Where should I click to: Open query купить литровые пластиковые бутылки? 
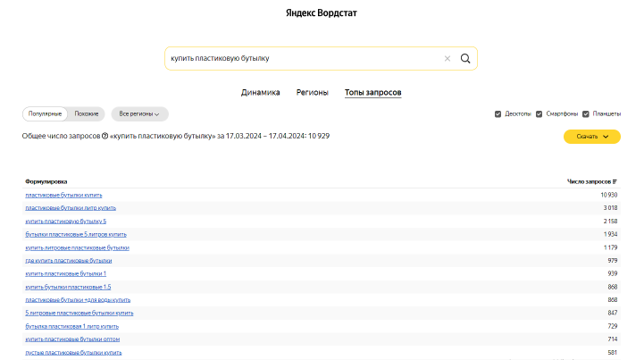[x=77, y=247]
